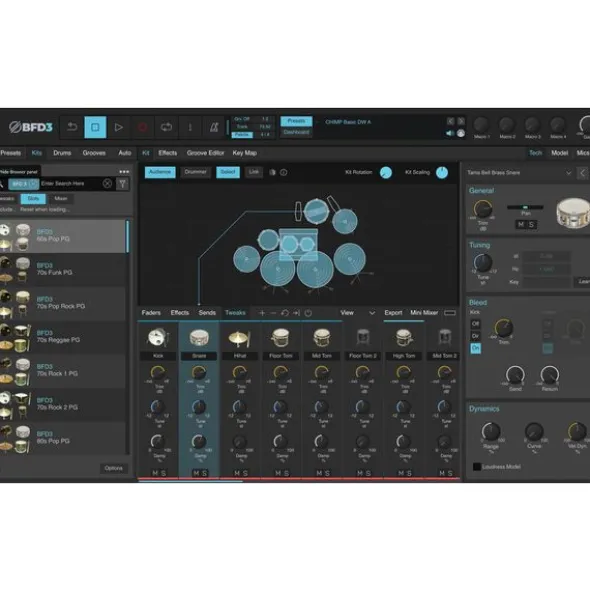Select the Slots button in browser

tap(33, 198)
